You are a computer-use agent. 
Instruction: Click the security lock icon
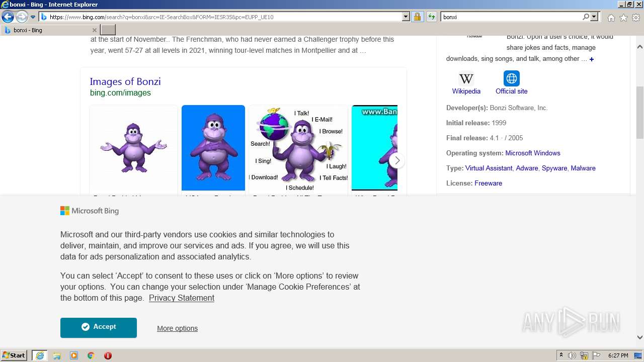point(417,17)
